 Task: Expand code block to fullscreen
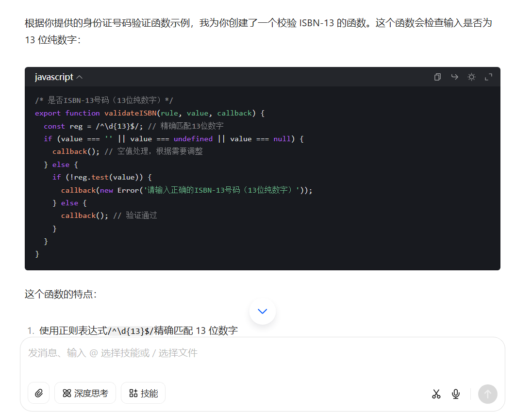[x=488, y=77]
